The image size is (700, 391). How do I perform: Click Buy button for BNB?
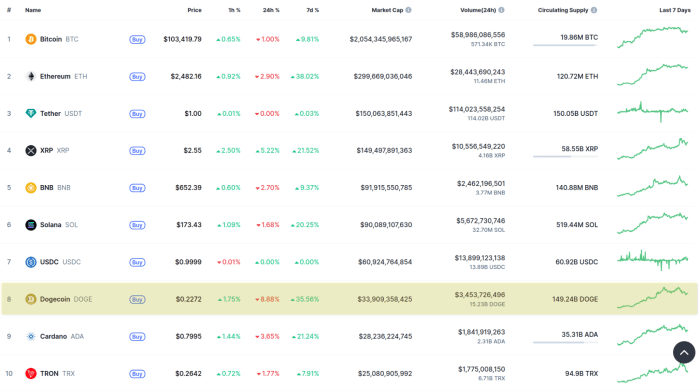point(137,188)
